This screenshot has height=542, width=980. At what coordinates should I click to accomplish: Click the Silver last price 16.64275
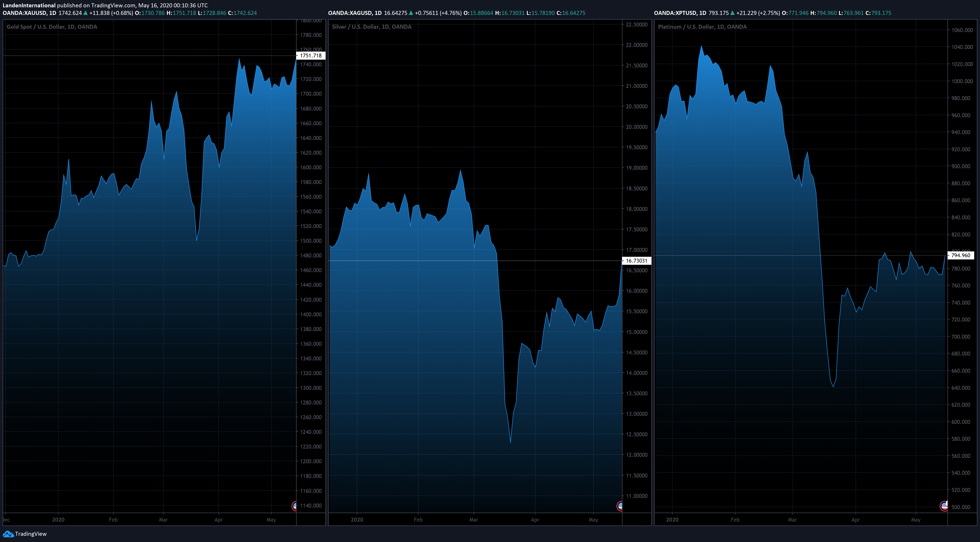[396, 13]
